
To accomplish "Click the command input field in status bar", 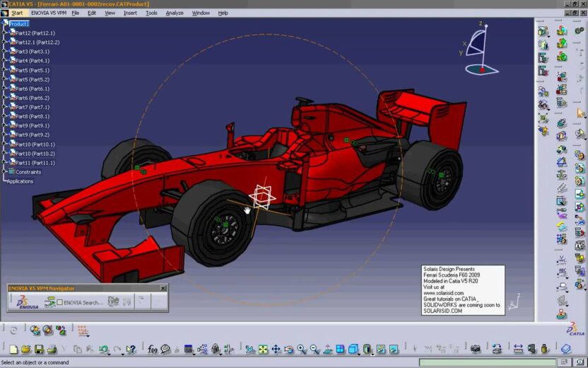I will click(487, 362).
